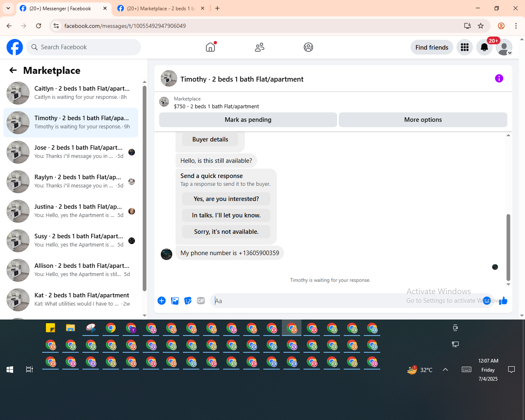Screen dimensions: 525x420
Task: Send a thumbs-up like
Action: coord(503,301)
